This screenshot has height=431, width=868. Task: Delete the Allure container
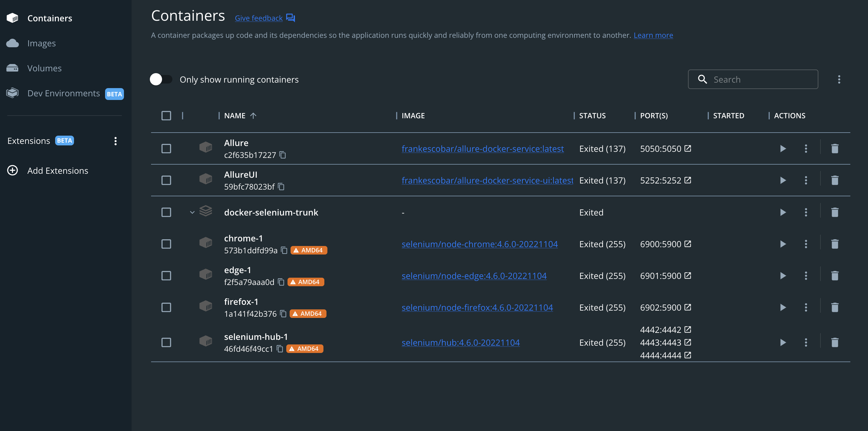click(834, 149)
